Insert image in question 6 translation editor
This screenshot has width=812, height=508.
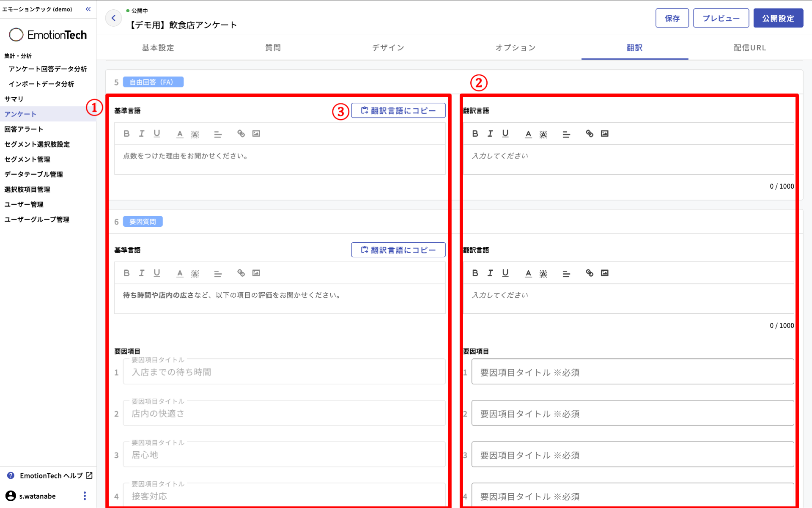[x=604, y=273]
